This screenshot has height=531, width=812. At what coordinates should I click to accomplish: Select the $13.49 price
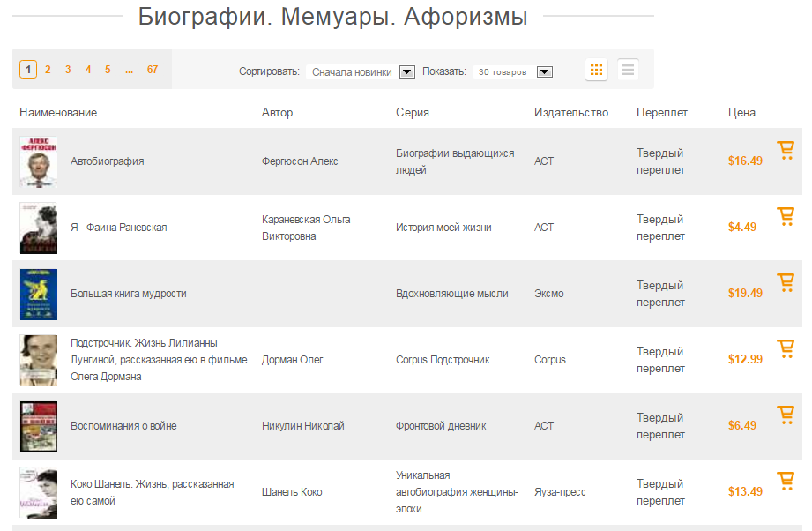745,491
